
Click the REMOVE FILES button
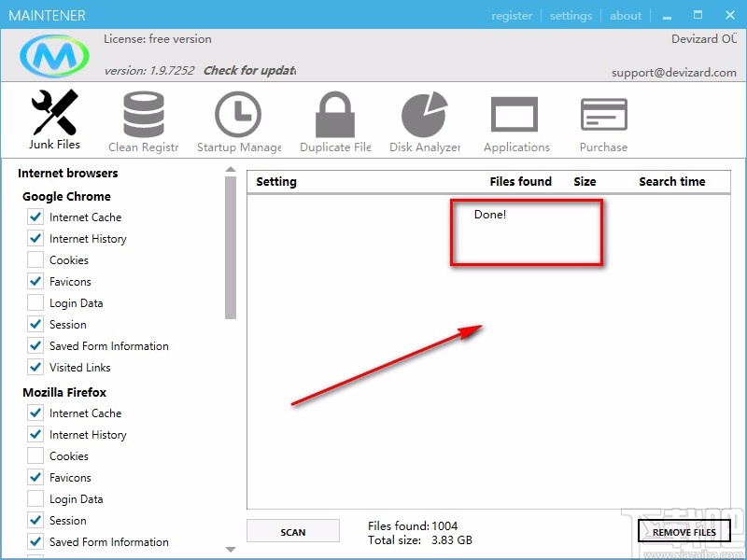(684, 532)
